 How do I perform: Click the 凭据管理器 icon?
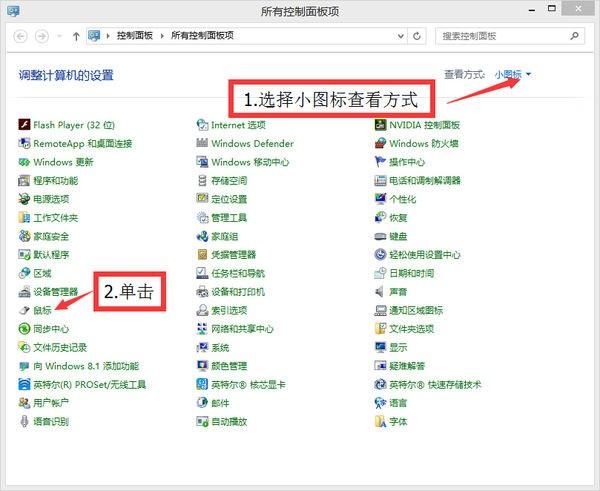point(202,254)
